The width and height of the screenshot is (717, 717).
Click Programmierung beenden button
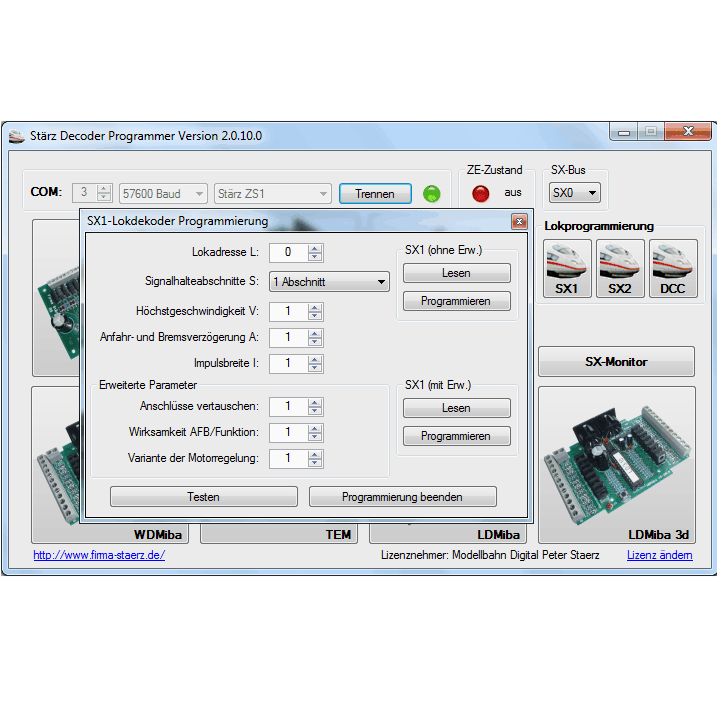coord(402,497)
